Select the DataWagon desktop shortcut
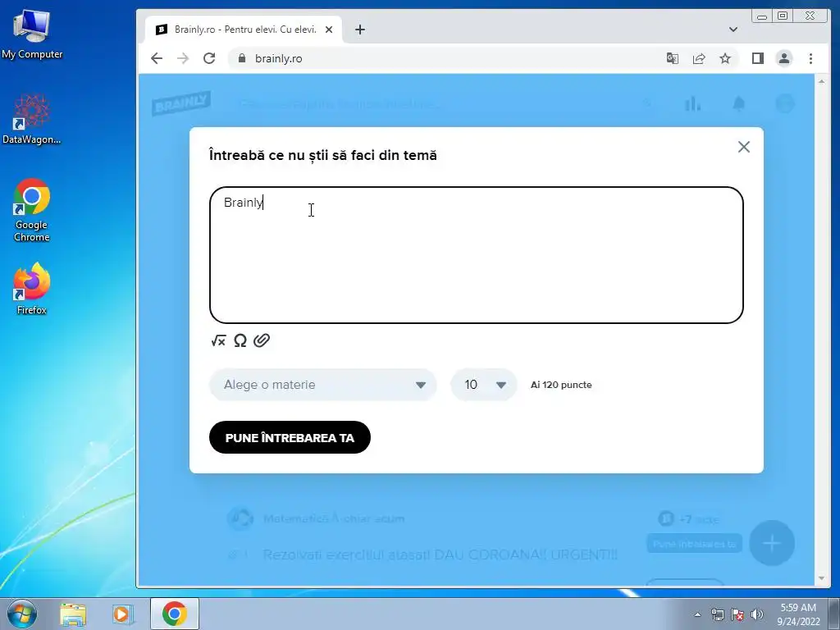 point(32,119)
